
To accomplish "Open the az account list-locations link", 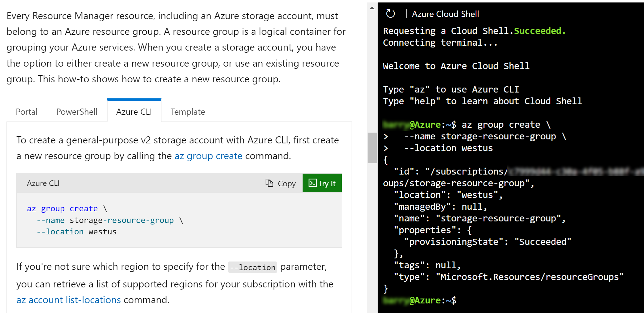I will [68, 300].
